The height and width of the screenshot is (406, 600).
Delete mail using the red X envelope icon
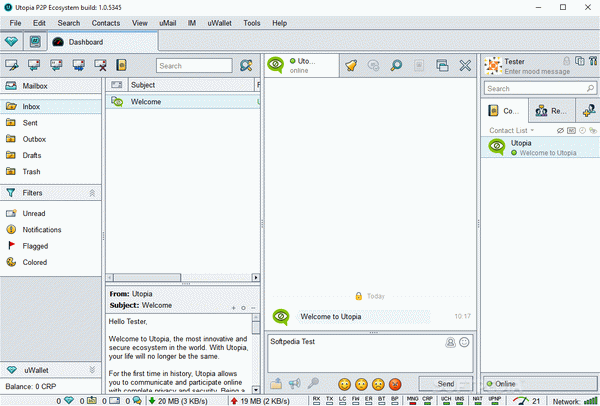point(101,65)
